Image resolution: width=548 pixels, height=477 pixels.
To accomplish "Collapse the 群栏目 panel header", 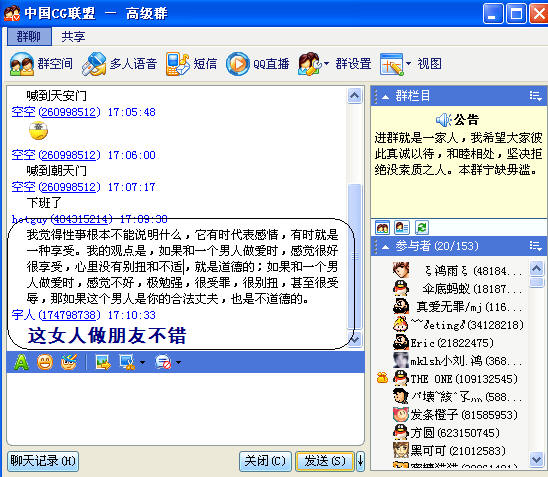I will click(385, 97).
